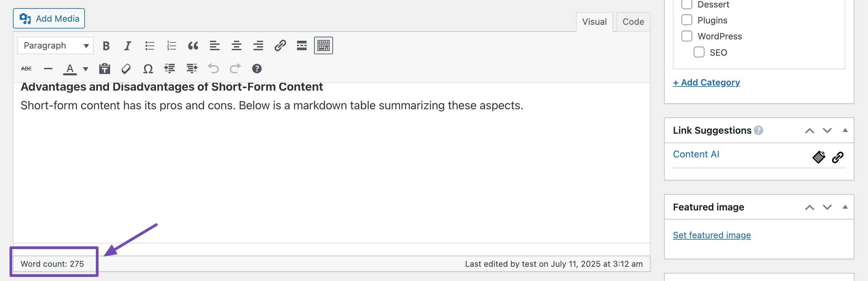Open the Paragraph format dropdown

tap(55, 46)
